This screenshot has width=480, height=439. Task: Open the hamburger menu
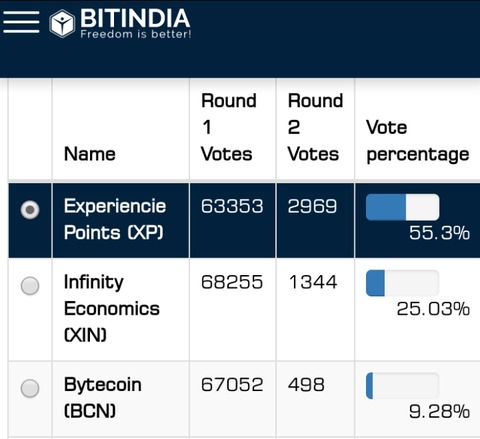tap(21, 22)
